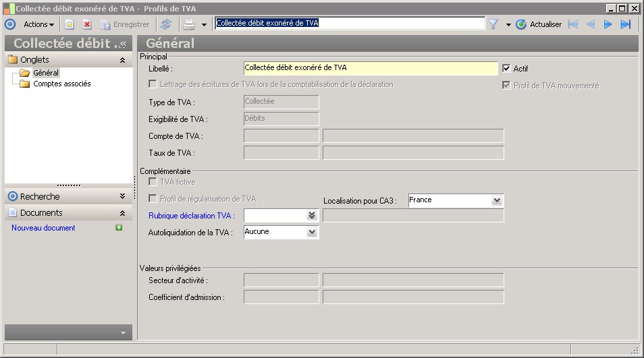This screenshot has height=358, width=644.
Task: Go to the last record
Action: 626,24
